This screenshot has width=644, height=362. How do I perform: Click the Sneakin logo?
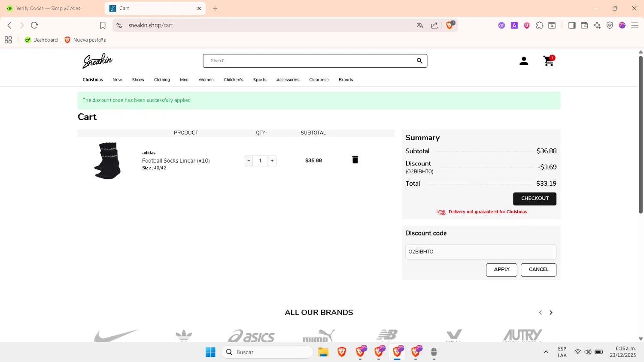97,61
